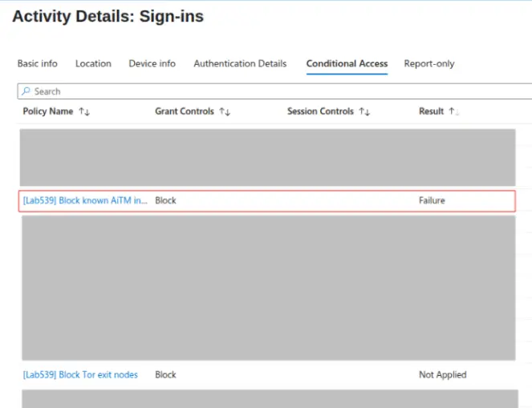Open the Location tab
Viewport: 532px width, 408px height.
pos(93,63)
